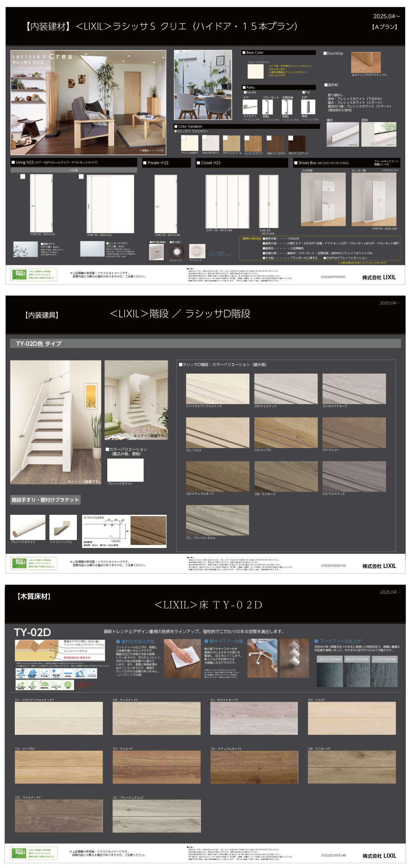
Task: Click the Flat Feel feature icon in TY-02D
Action: click(20, 673)
